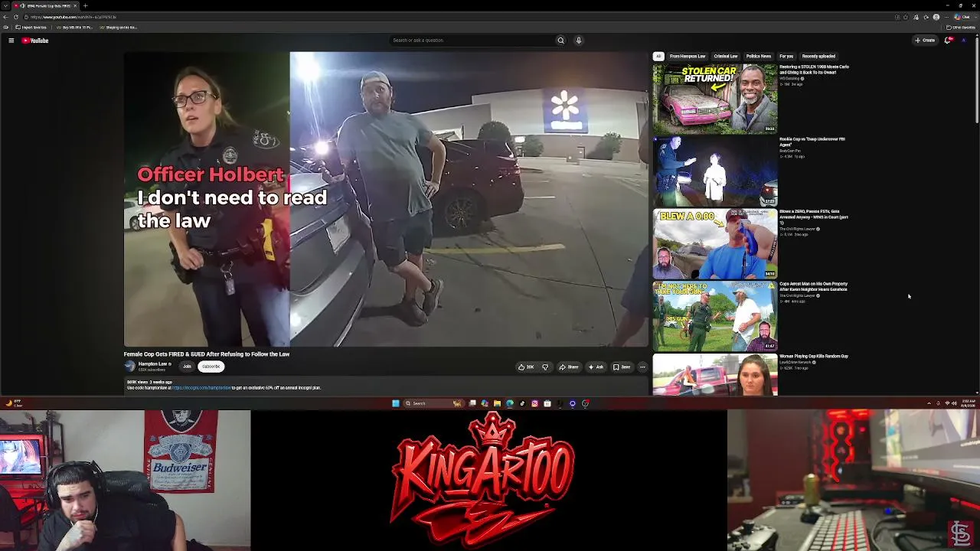Open TikTok from the taskbar
This screenshot has width=980, height=551.
(x=522, y=403)
